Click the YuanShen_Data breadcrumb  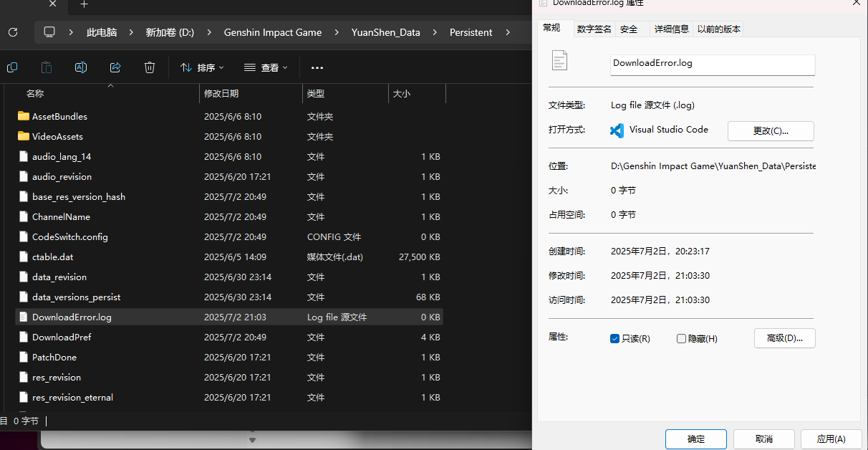pyautogui.click(x=386, y=32)
